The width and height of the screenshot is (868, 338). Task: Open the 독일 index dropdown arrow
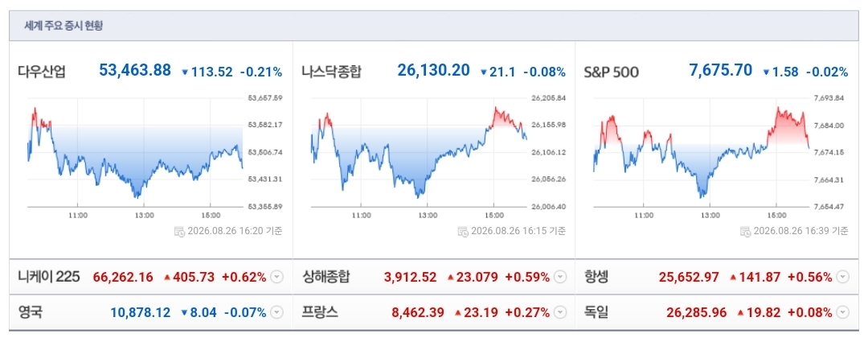[842, 312]
